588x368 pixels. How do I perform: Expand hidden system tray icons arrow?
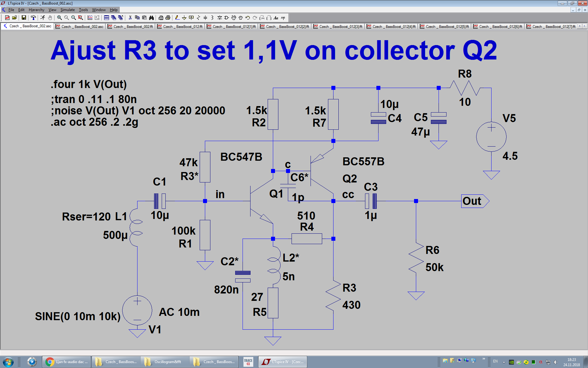click(504, 362)
